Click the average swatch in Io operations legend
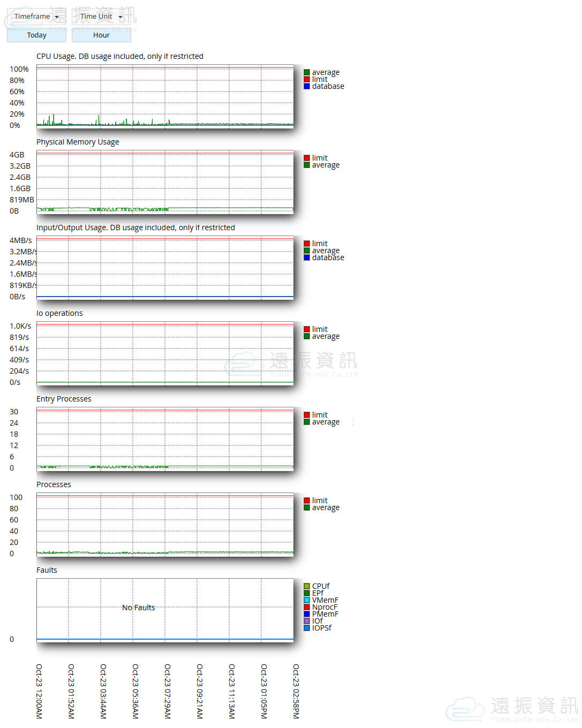The image size is (582, 728). [307, 336]
